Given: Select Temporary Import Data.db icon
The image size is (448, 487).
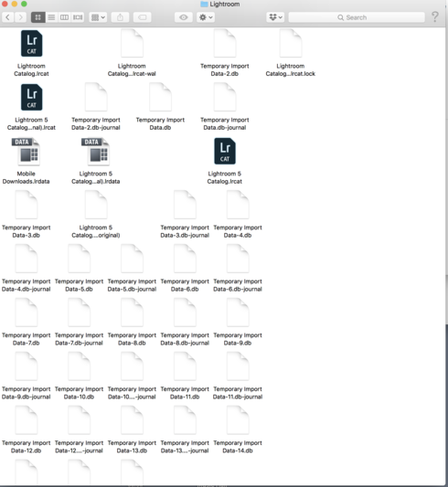Looking at the screenshot, I should pos(160,97).
